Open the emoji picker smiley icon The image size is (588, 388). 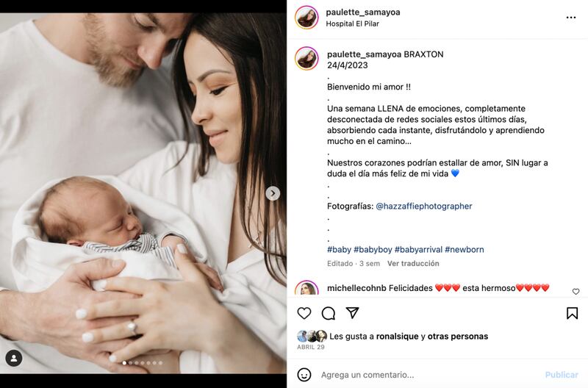coord(304,375)
